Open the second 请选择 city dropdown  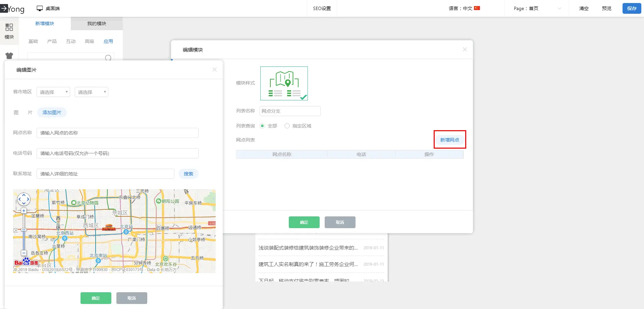(92, 92)
